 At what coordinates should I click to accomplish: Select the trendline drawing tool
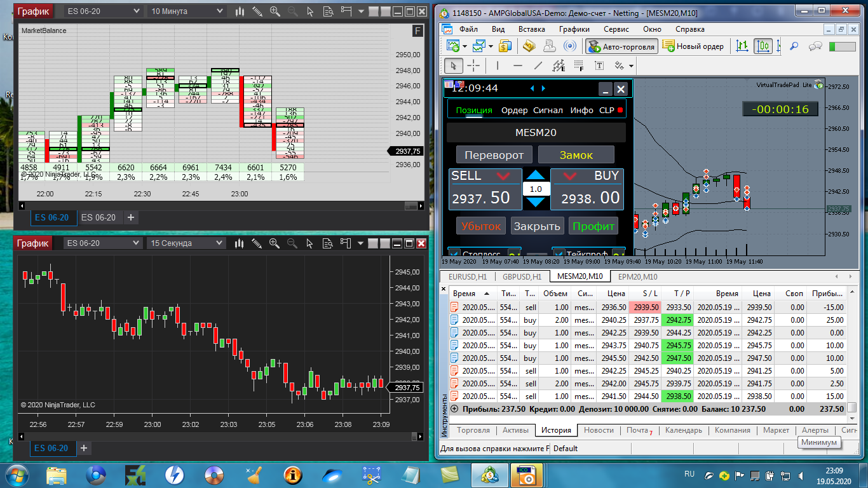(x=538, y=65)
